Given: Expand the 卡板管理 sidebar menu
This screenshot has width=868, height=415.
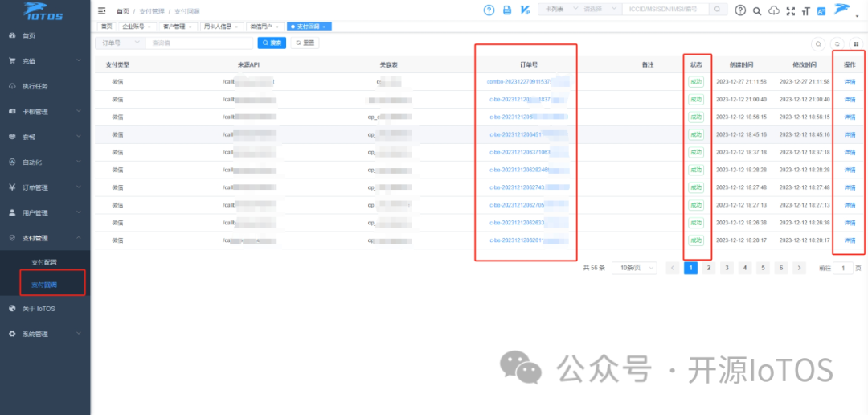Looking at the screenshot, I should pos(45,111).
